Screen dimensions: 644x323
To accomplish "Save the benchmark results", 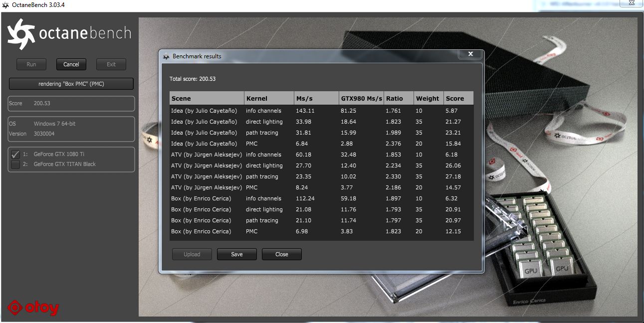I will [x=237, y=254].
